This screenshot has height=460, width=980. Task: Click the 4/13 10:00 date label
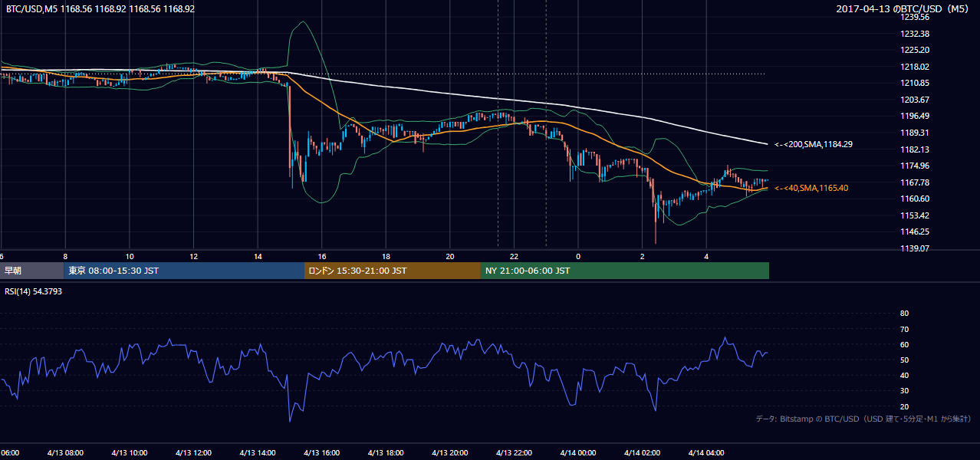pyautogui.click(x=130, y=452)
